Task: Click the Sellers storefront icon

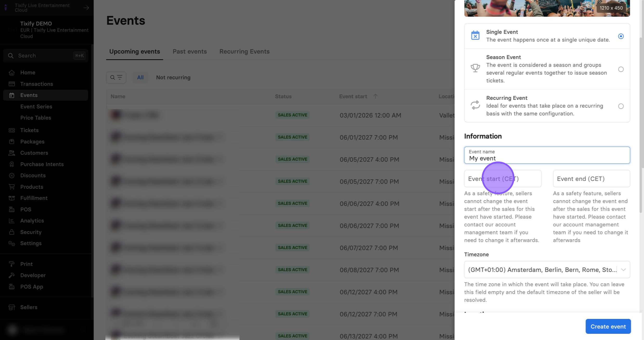Action: [x=11, y=307]
